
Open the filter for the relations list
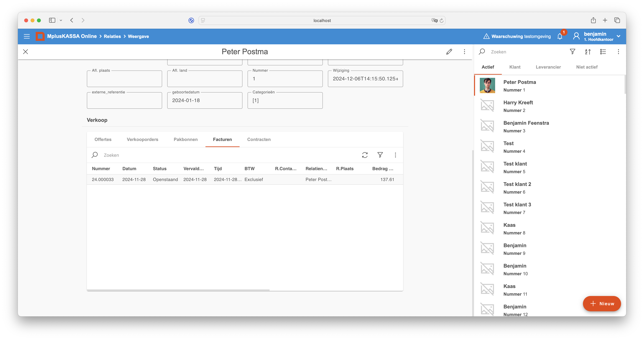pyautogui.click(x=572, y=52)
